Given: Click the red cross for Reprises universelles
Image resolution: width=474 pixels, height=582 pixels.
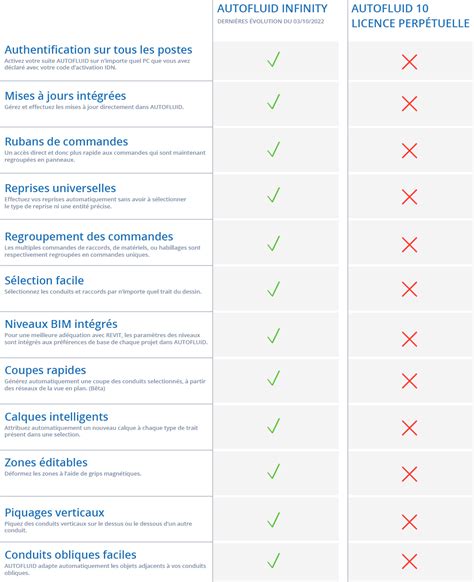Looking at the screenshot, I should click(409, 197).
